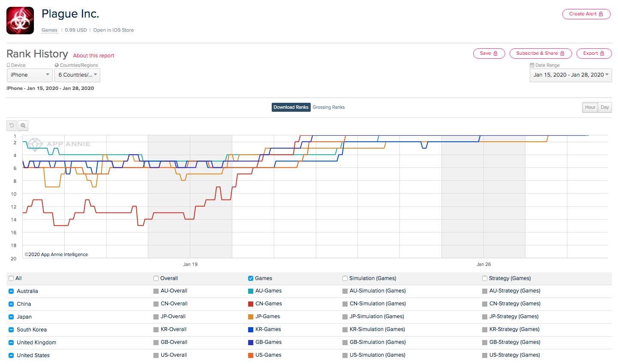Check the All checkbox
This screenshot has width=618, height=364.
[x=11, y=278]
